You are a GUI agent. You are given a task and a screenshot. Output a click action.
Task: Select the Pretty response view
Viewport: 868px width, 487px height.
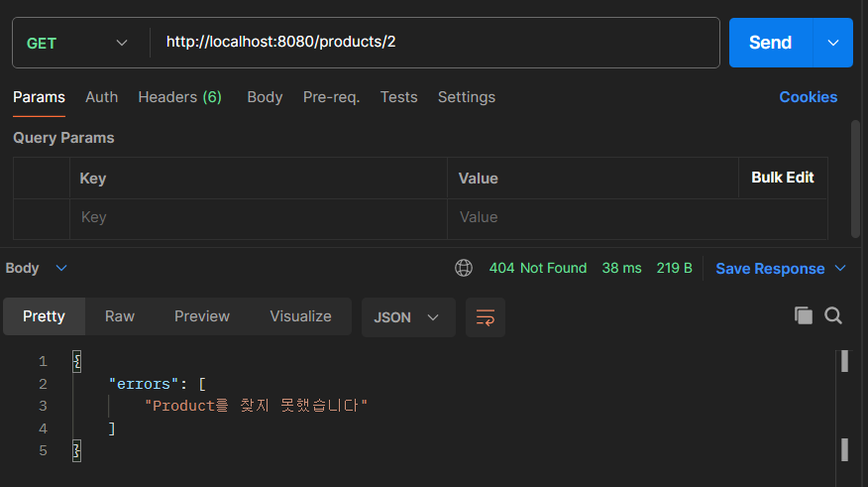point(44,316)
